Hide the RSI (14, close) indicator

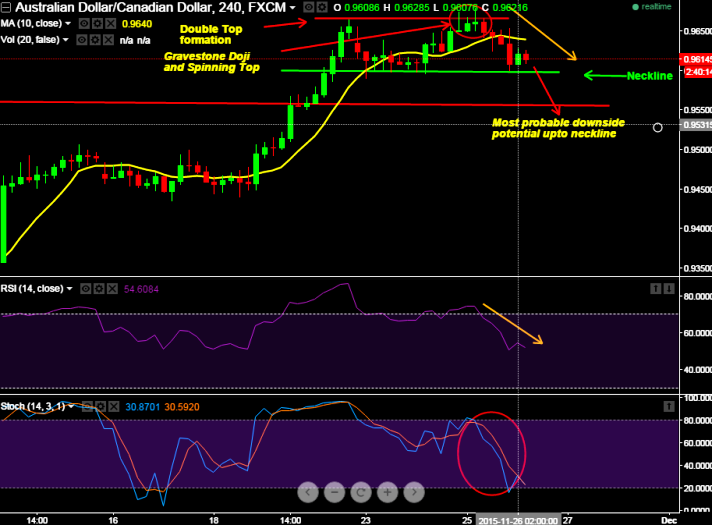coord(85,288)
